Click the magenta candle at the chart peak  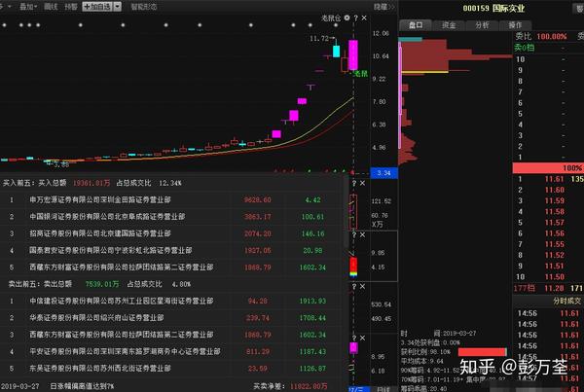[x=353, y=54]
